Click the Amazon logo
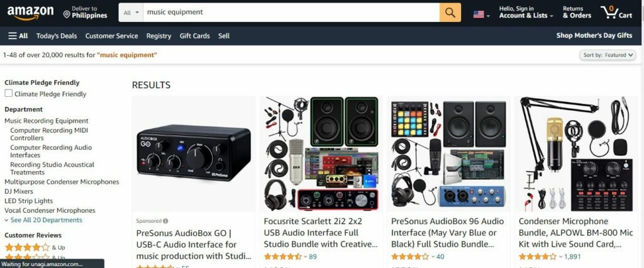The image size is (644, 268). tap(30, 13)
